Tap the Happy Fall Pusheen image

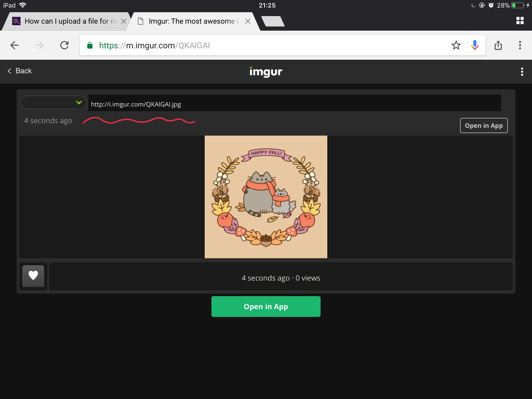[266, 197]
